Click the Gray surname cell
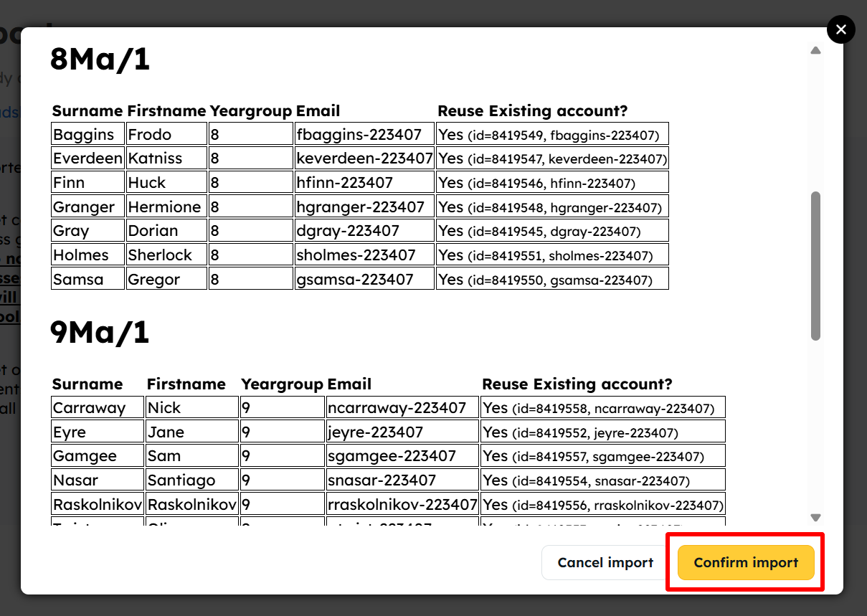The image size is (867, 616). point(88,230)
